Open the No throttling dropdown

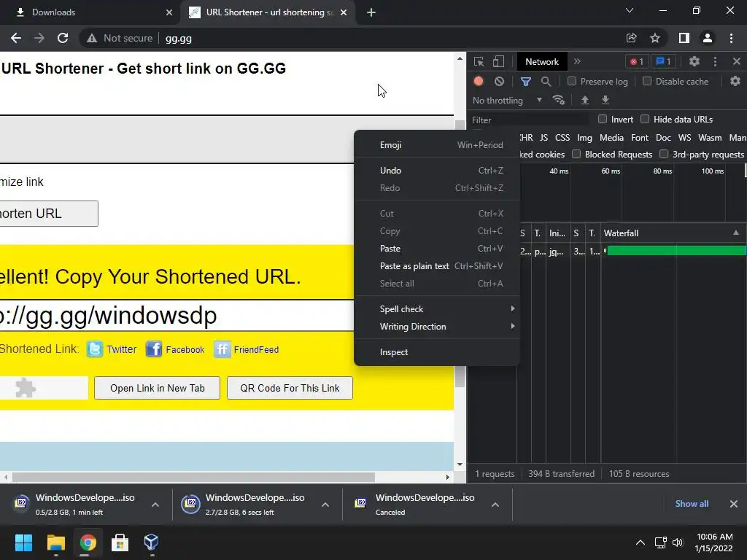pyautogui.click(x=508, y=101)
